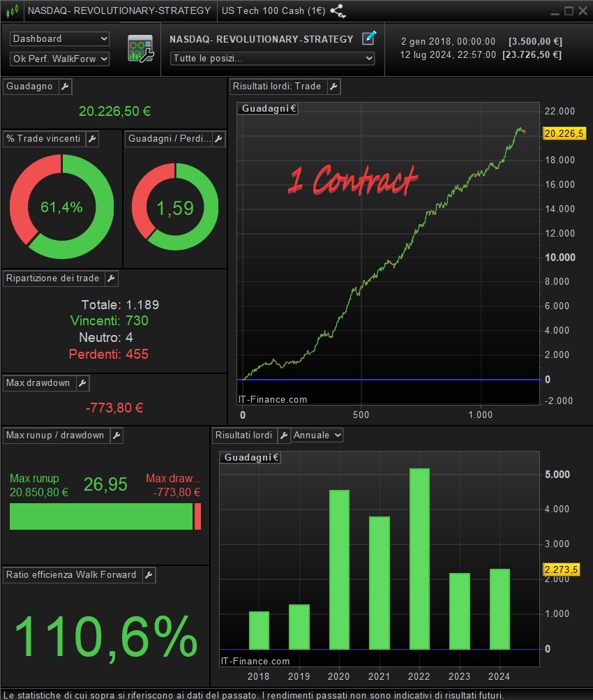593x700 pixels.
Task: Open annual Risultati lordi wrench settings
Action: pyautogui.click(x=284, y=435)
